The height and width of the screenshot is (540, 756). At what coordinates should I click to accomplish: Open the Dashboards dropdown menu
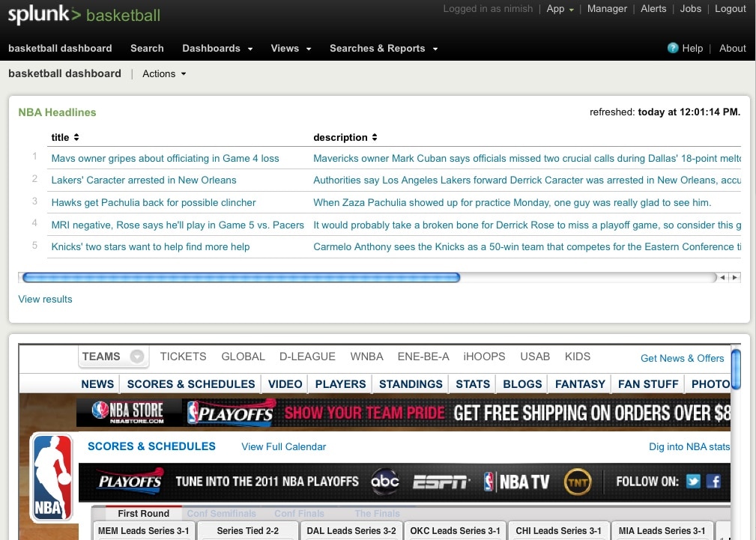click(x=217, y=48)
